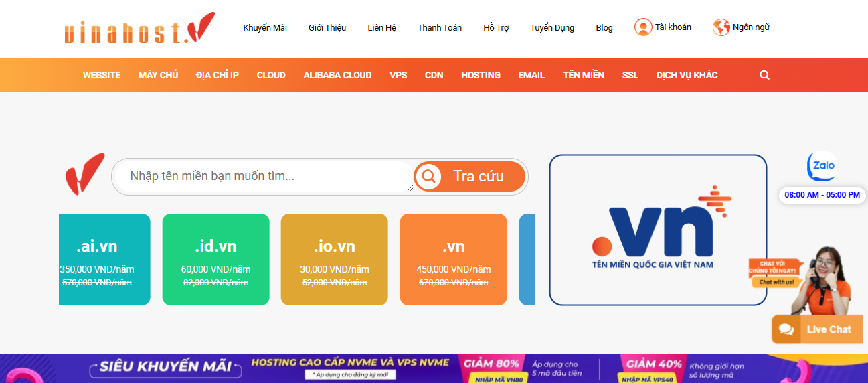Open DỊCH VỤ KHÁC nav item
Image resolution: width=868 pixels, height=383 pixels.
click(687, 75)
